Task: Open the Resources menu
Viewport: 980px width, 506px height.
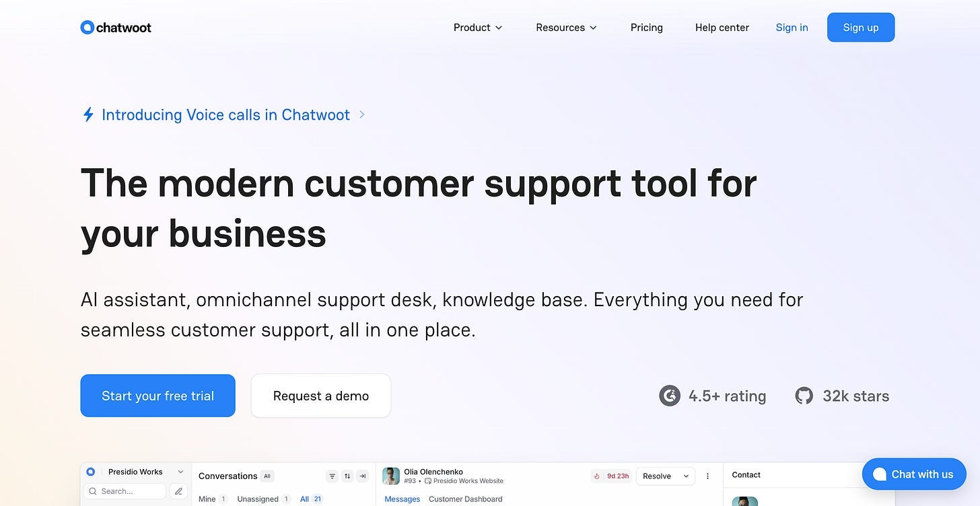Action: click(x=566, y=28)
